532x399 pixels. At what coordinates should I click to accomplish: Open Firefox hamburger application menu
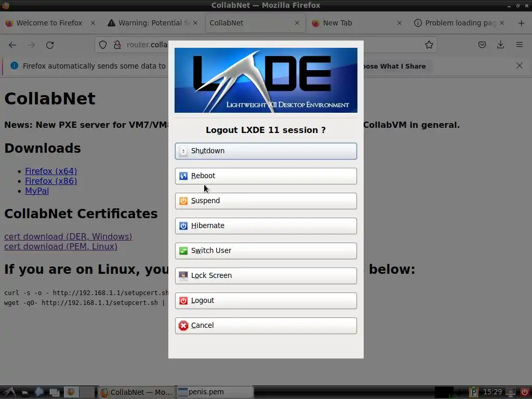[x=519, y=45]
